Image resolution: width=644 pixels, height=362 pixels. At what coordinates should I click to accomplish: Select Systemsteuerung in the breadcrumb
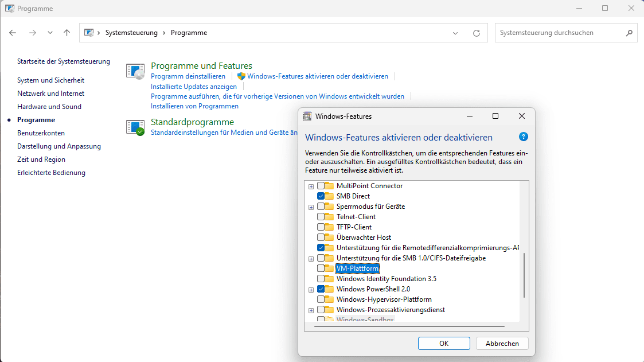(131, 33)
